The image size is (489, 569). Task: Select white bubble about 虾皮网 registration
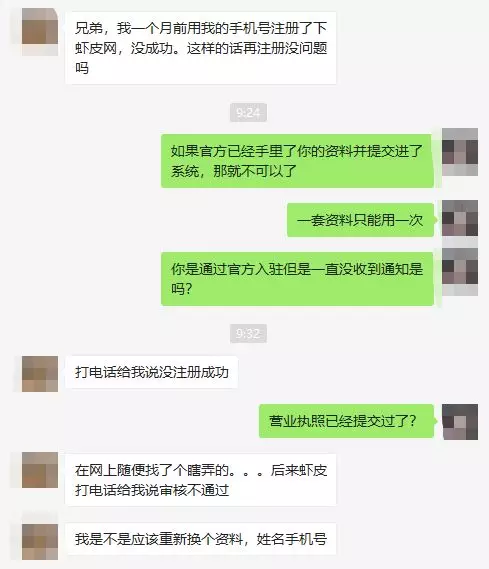point(201,48)
